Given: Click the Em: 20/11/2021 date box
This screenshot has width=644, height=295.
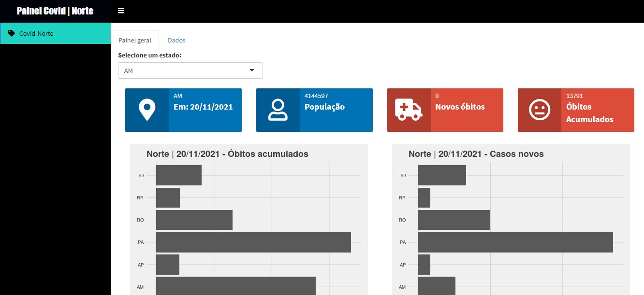Looking at the screenshot, I should coord(203,107).
